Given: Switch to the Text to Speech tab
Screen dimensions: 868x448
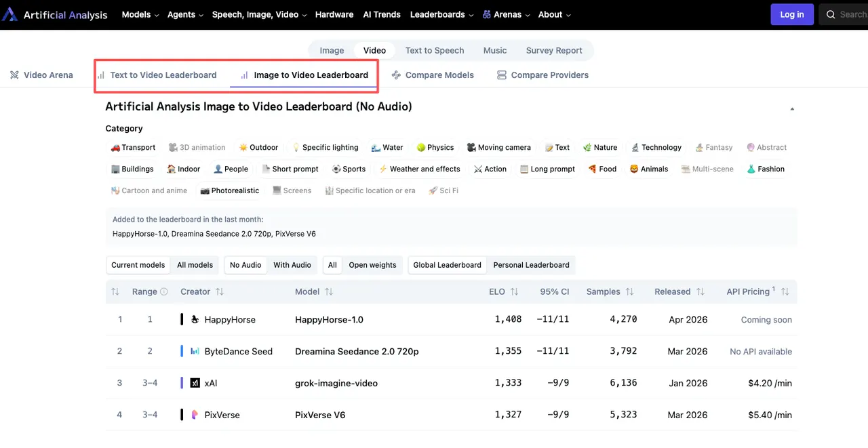Looking at the screenshot, I should click(x=435, y=50).
